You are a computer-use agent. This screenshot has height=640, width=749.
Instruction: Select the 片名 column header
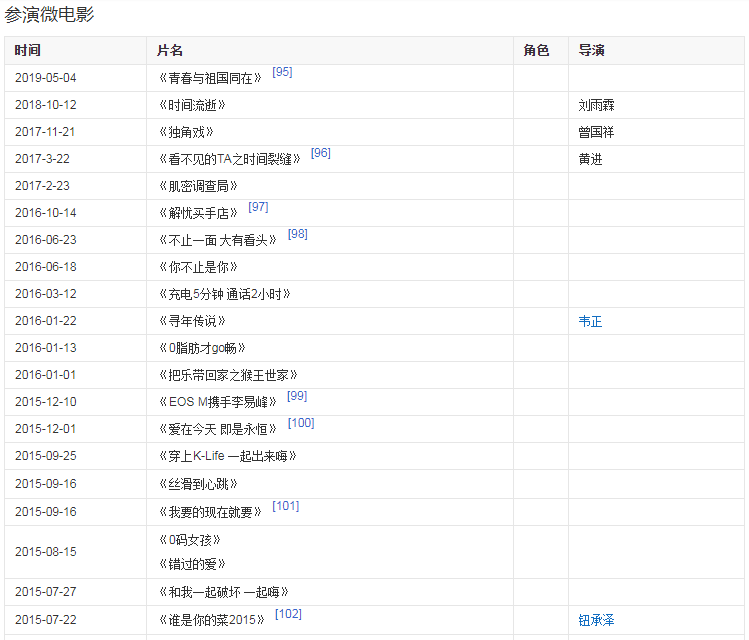coord(170,51)
